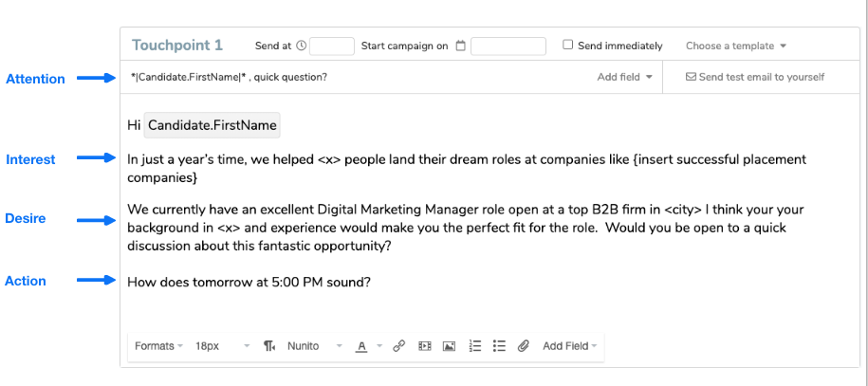Click the Send at time input field

coord(332,46)
